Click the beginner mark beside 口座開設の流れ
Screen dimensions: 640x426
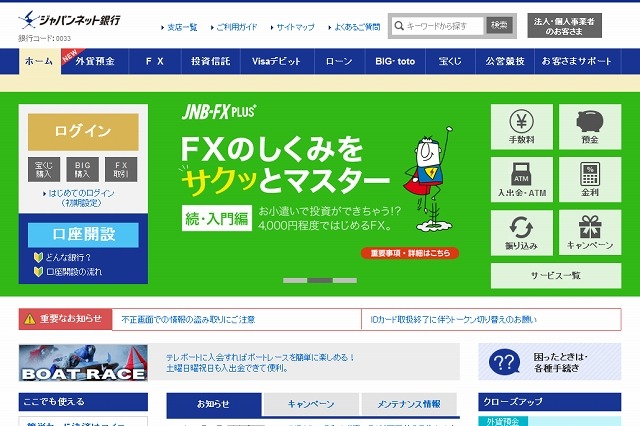coord(38,272)
